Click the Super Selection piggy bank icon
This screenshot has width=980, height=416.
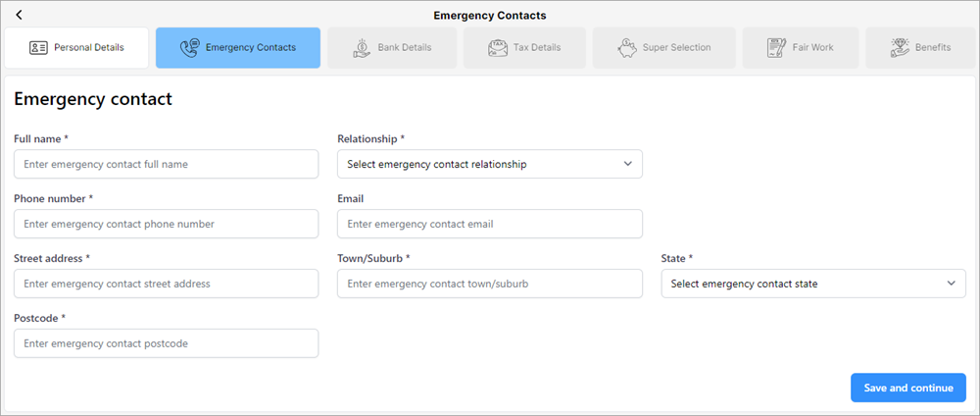627,47
